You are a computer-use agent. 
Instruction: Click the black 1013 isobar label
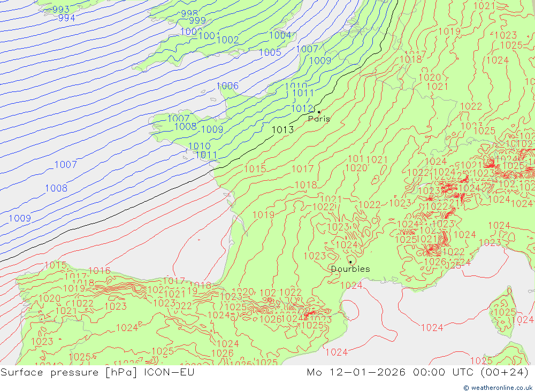tap(283, 130)
